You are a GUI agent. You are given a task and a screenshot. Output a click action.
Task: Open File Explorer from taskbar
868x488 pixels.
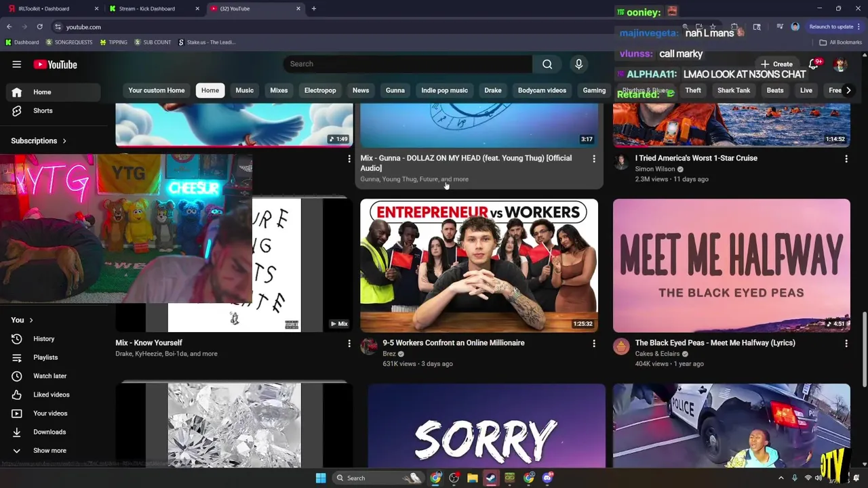(x=473, y=478)
